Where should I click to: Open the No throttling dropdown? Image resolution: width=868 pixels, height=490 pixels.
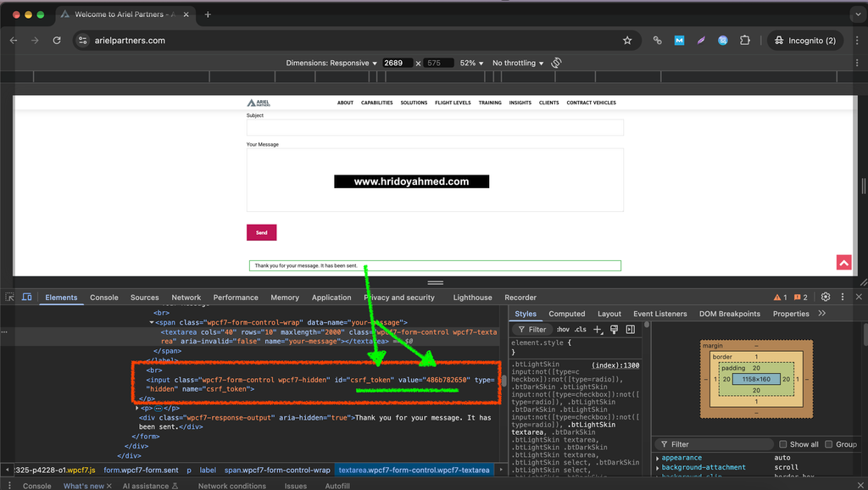point(518,63)
